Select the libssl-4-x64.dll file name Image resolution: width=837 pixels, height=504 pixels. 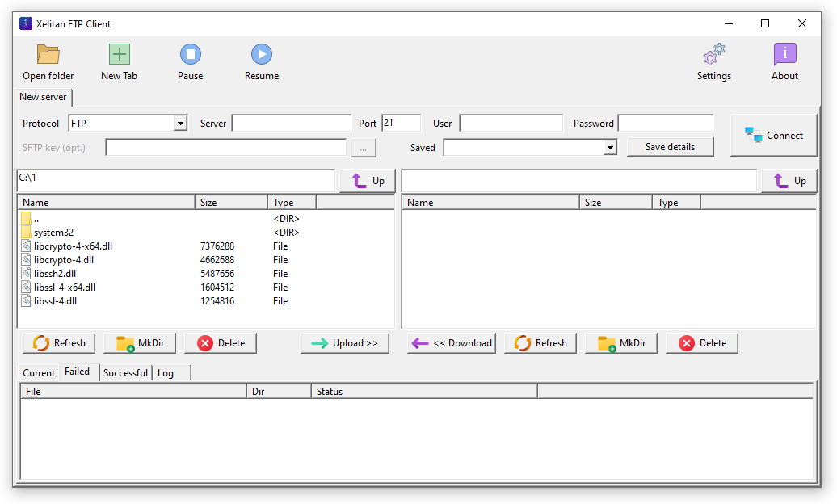click(x=65, y=288)
